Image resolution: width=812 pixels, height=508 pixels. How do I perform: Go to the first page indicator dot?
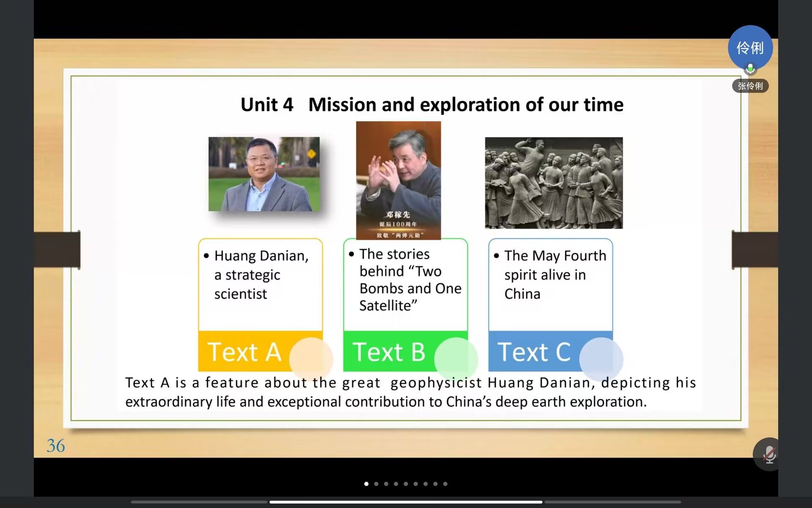(x=366, y=484)
